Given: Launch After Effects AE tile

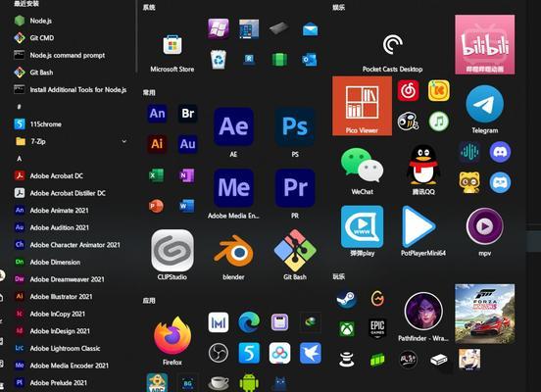Looking at the screenshot, I should coord(233,131).
